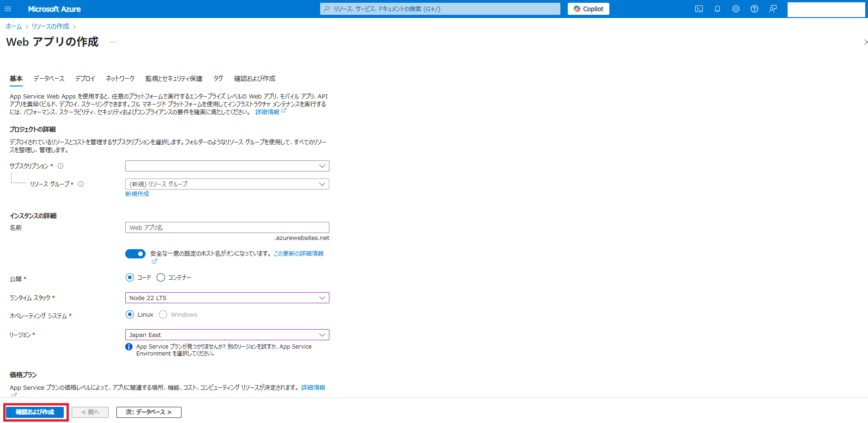The height and width of the screenshot is (423, 868).
Task: Launch Cloud Shell from the top bar
Action: click(x=699, y=9)
